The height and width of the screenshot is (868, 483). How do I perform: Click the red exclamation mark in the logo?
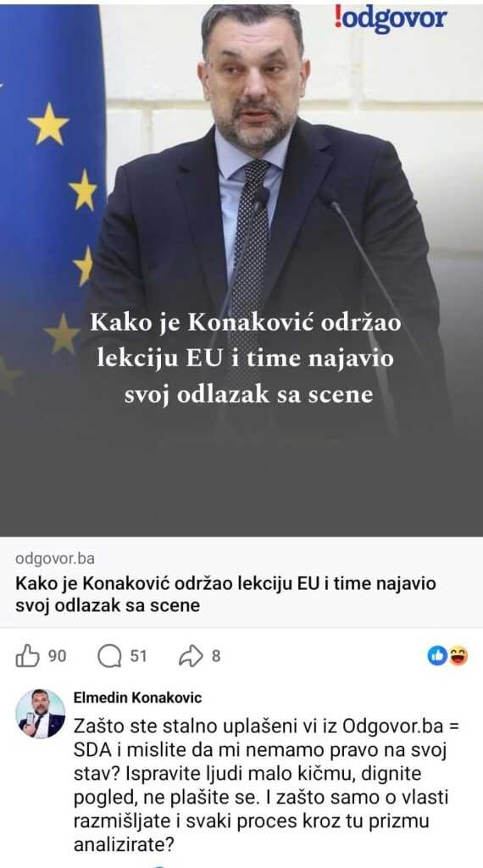click(x=337, y=17)
